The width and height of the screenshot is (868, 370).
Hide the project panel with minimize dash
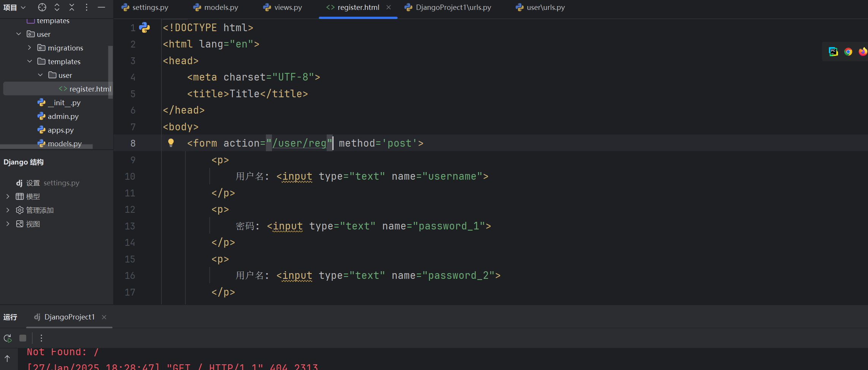pos(101,7)
